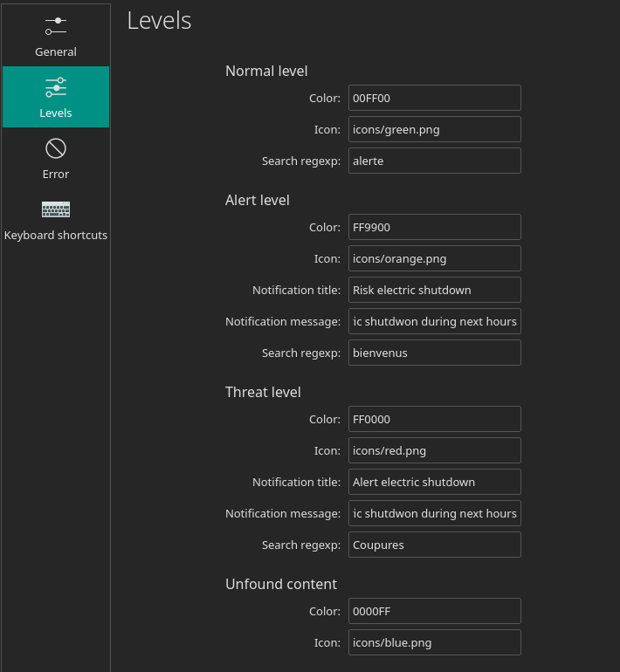This screenshot has height=672, width=620.
Task: Edit the icons/green.png icon path field
Action: (x=435, y=129)
